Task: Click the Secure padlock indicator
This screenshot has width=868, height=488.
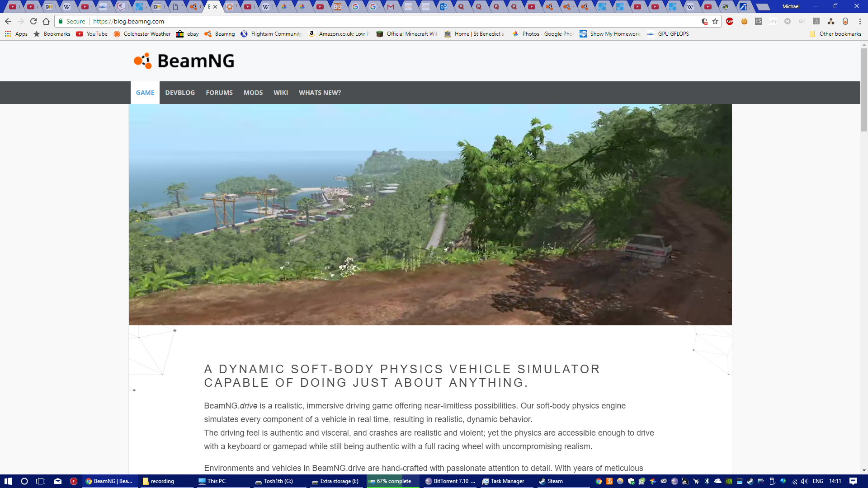Action: pyautogui.click(x=71, y=21)
